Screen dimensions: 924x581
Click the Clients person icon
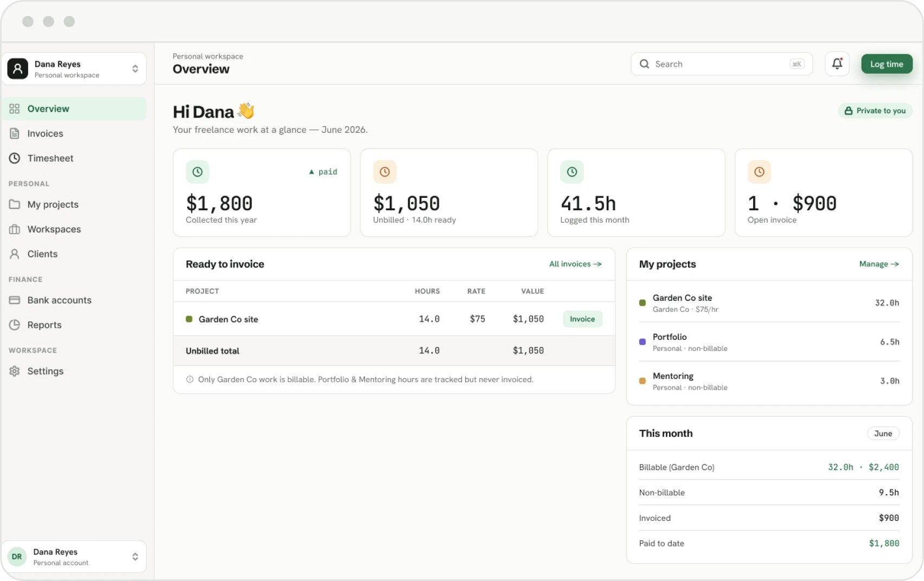(15, 254)
